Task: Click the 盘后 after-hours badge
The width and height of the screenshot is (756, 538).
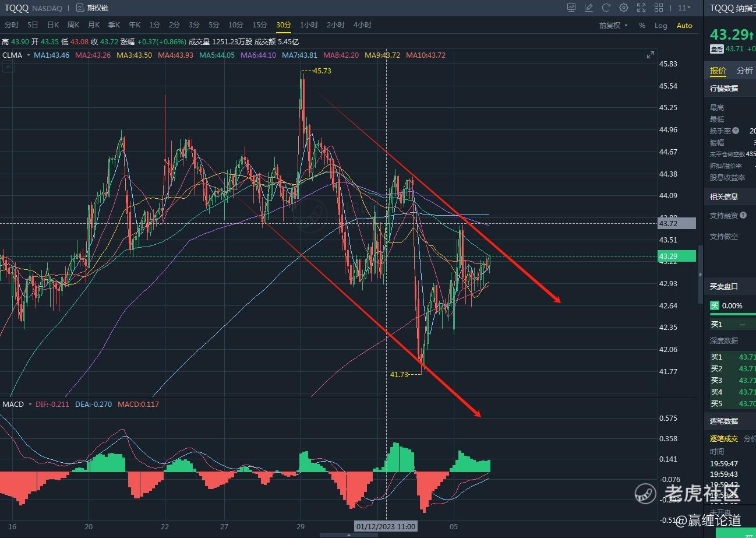Action: point(716,49)
